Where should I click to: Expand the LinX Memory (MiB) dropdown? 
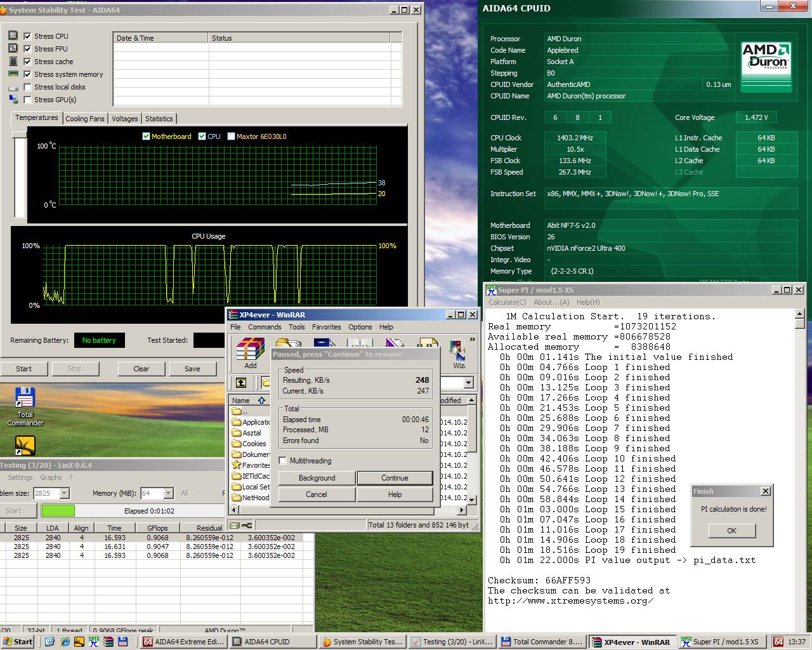[x=168, y=493]
